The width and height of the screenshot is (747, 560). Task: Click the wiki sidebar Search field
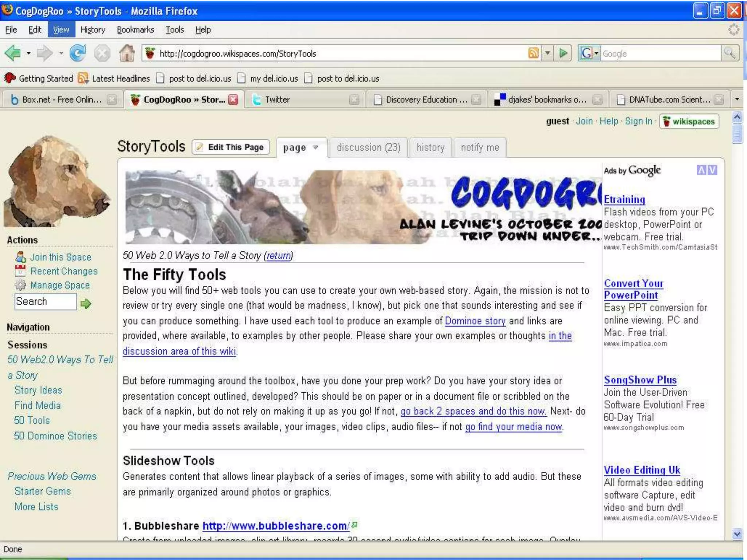click(x=45, y=302)
